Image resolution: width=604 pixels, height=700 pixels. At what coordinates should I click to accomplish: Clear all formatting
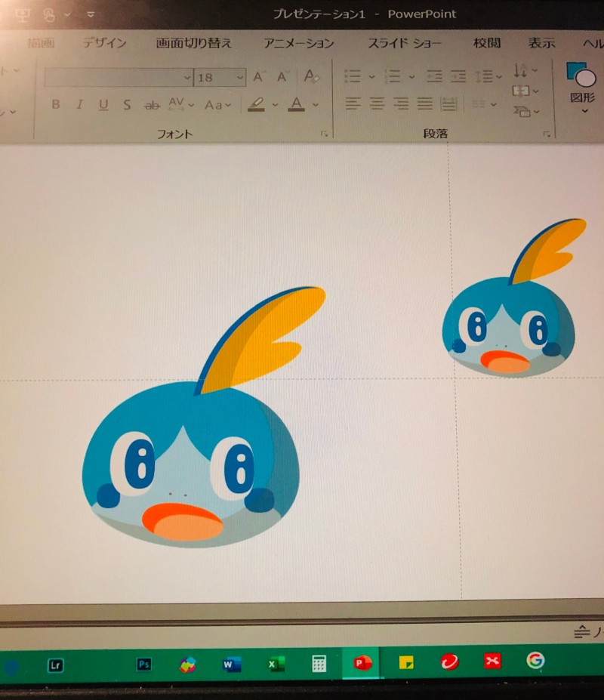[x=311, y=76]
